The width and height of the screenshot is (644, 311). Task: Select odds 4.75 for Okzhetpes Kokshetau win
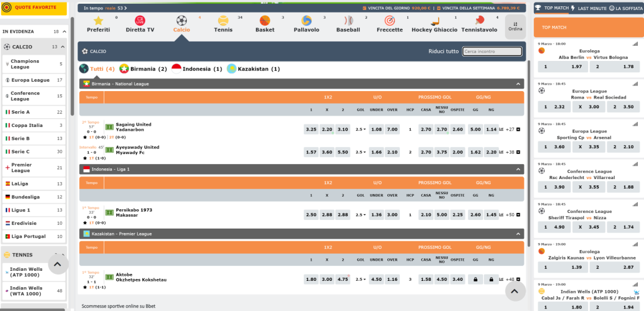(x=343, y=280)
